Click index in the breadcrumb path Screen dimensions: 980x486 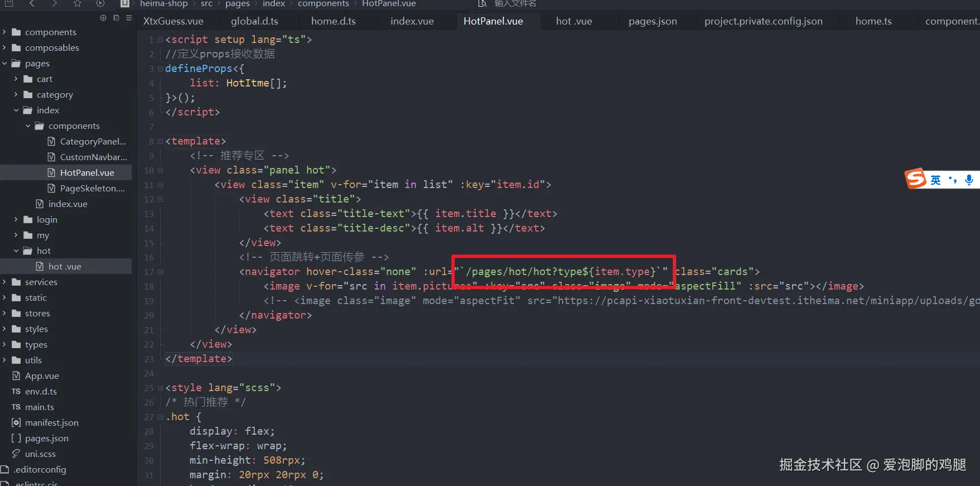coord(274,3)
